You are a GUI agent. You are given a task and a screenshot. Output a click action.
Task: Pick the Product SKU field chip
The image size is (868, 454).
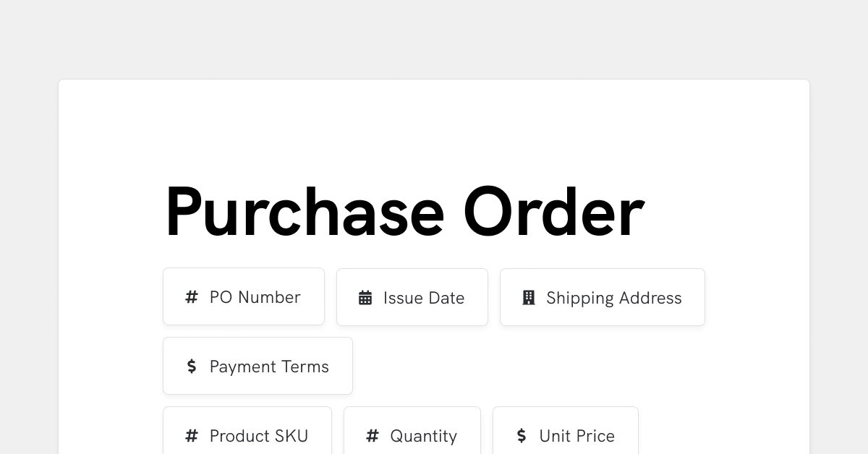point(247,431)
